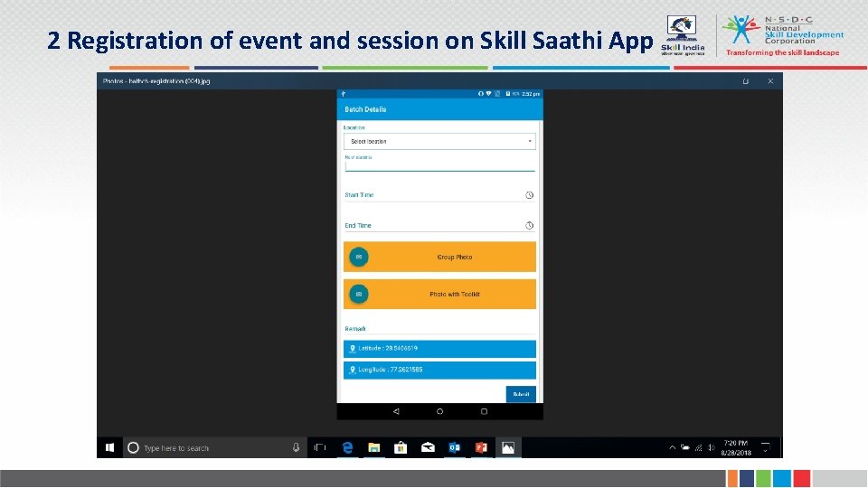This screenshot has width=868, height=488.
Task: Open the Mail app from the taskbar
Action: click(x=428, y=447)
